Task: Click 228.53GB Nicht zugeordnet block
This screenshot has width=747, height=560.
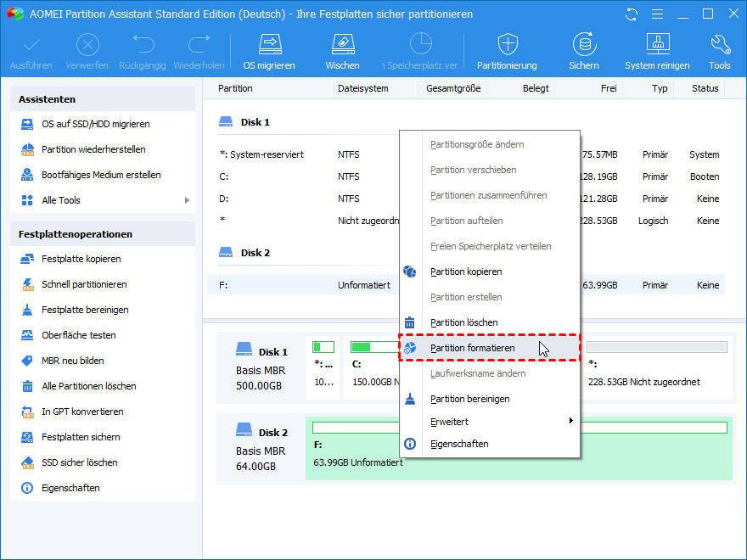Action: [657, 367]
